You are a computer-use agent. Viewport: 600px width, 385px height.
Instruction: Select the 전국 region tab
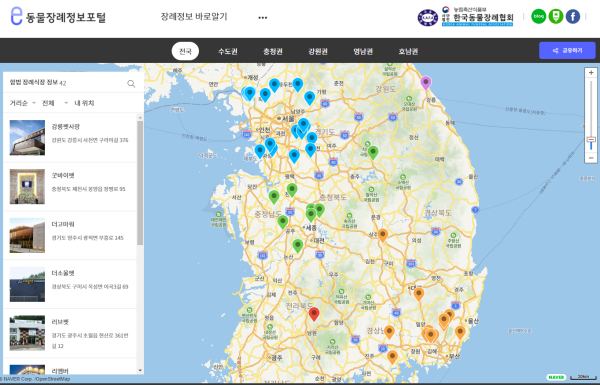185,51
